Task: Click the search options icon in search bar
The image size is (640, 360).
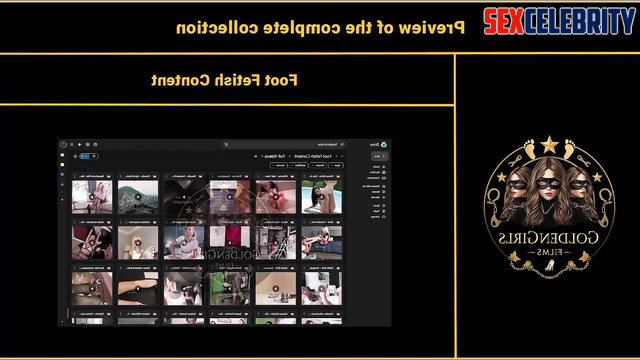Action: tap(226, 144)
